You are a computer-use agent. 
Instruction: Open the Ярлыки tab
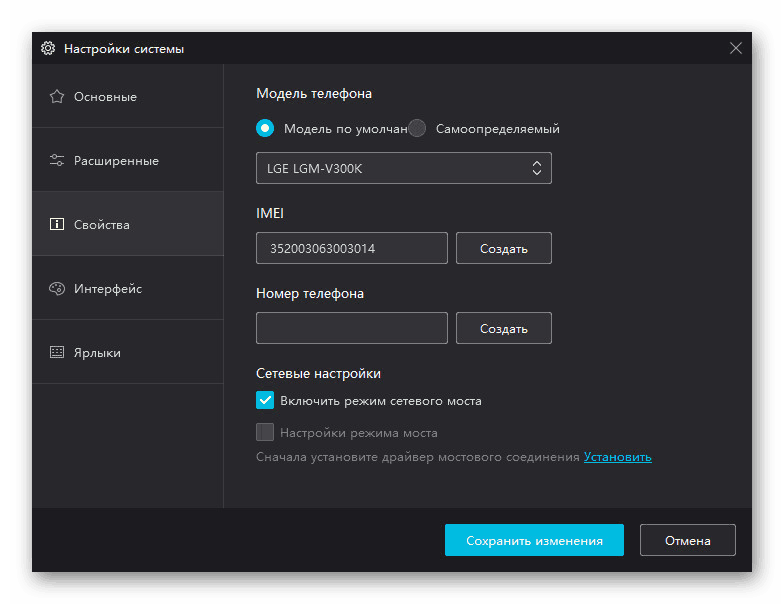pyautogui.click(x=128, y=352)
